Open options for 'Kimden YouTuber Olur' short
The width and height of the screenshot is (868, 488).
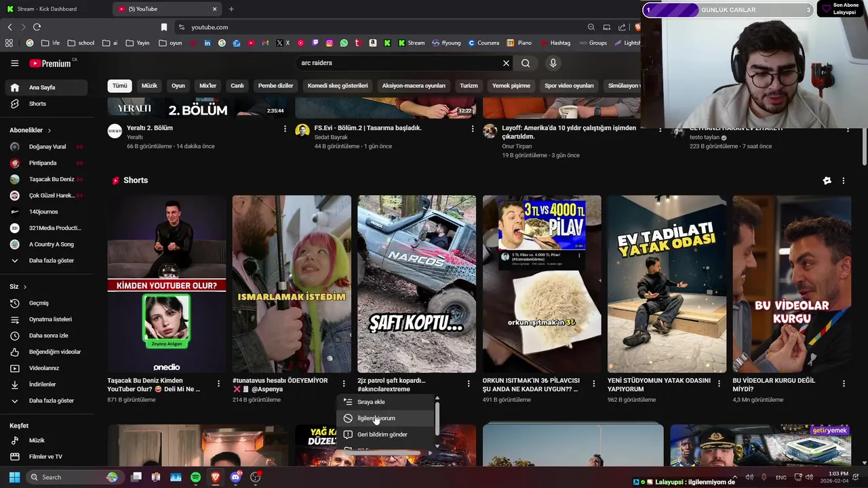pyautogui.click(x=218, y=384)
